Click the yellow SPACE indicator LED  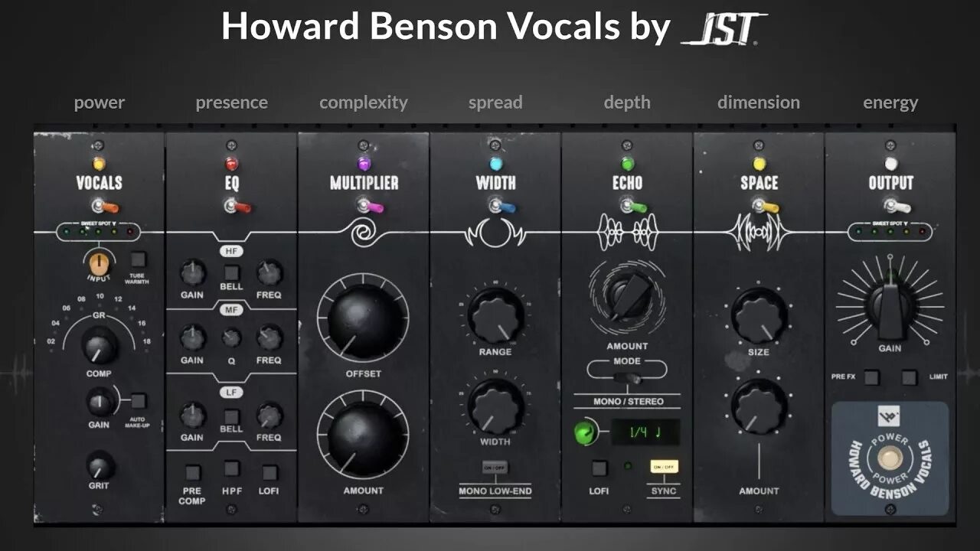tap(759, 164)
